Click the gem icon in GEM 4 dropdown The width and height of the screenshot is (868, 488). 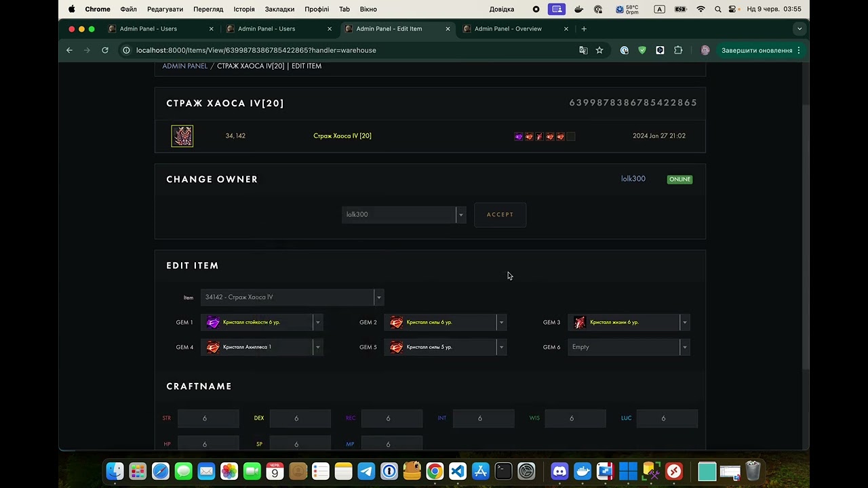[213, 347]
